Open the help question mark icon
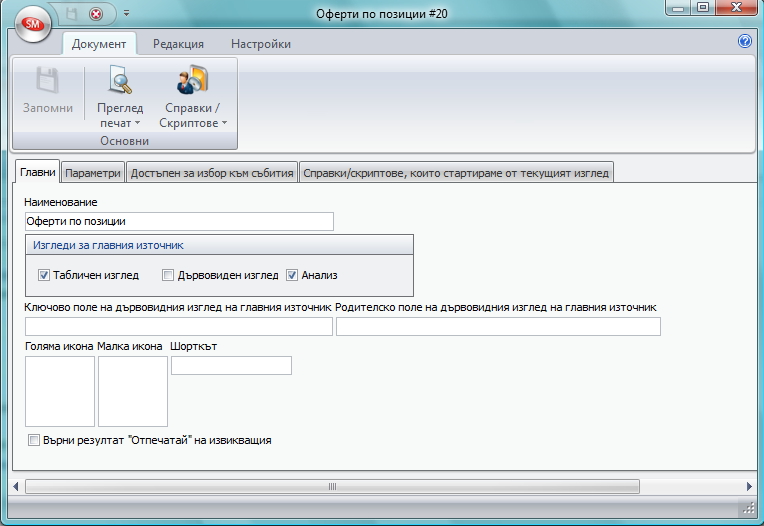The image size is (764, 526). click(745, 41)
